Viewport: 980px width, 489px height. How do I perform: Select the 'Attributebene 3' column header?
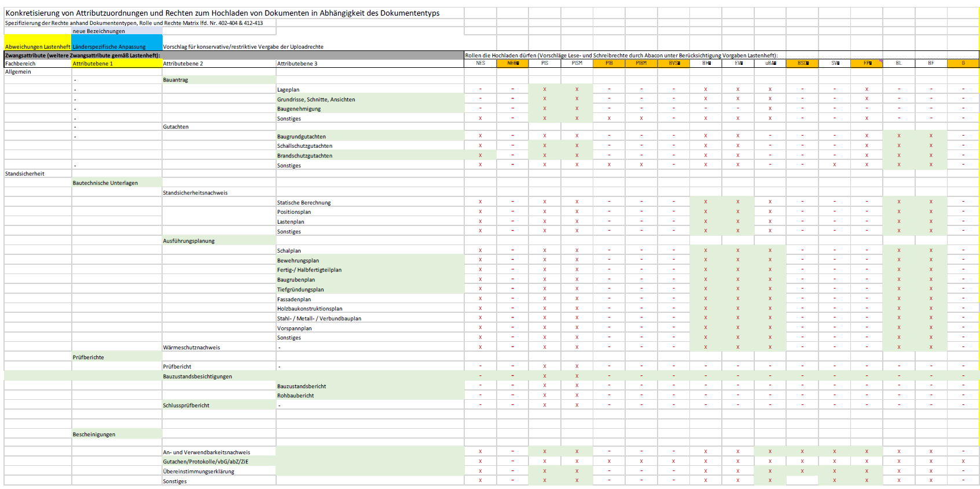[x=370, y=64]
